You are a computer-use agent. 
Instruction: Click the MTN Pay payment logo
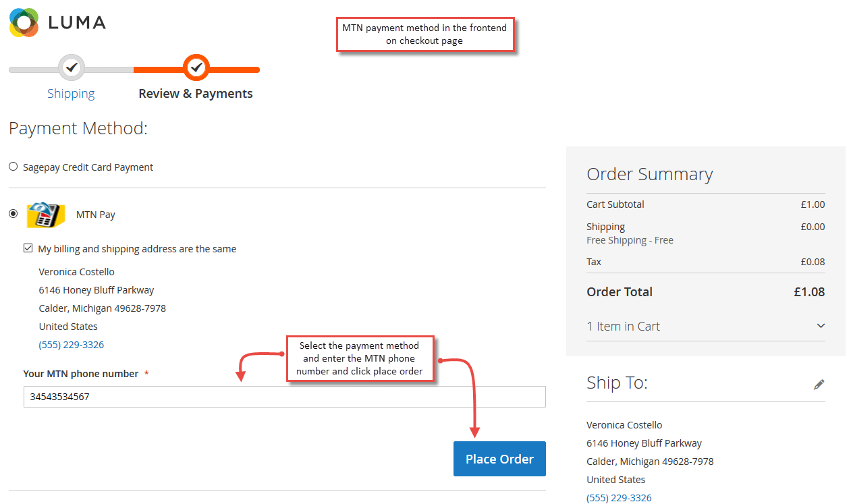[45, 214]
